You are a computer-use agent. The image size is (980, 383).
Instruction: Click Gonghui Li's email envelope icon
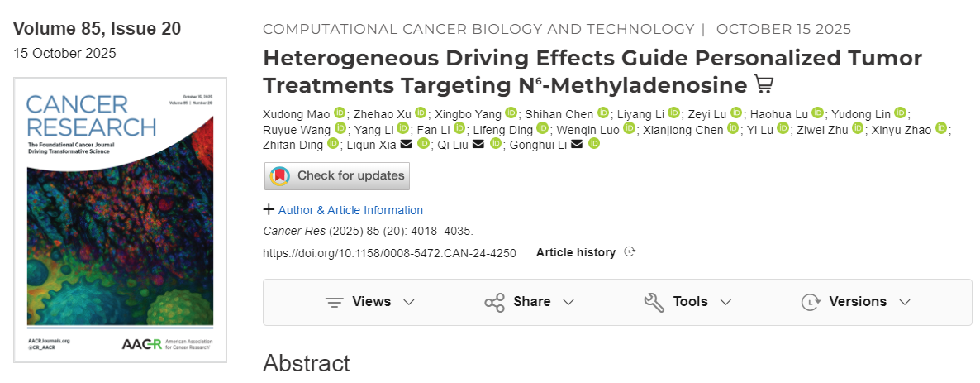[x=576, y=144]
